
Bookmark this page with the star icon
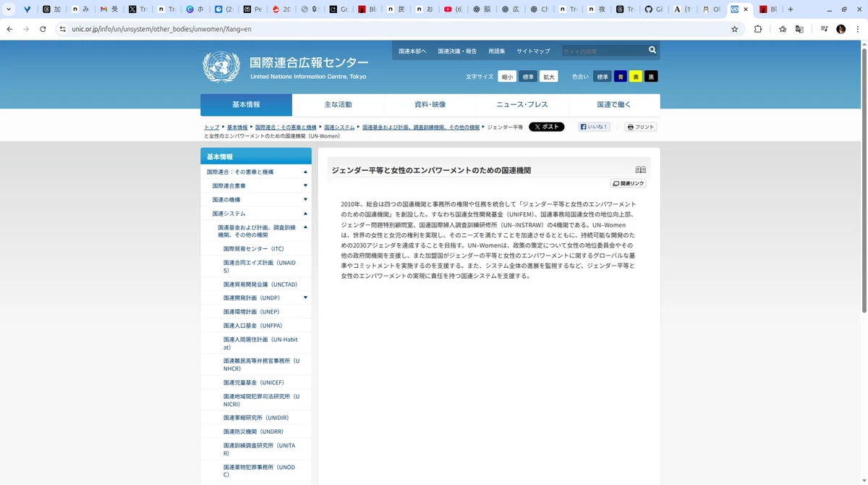point(735,29)
